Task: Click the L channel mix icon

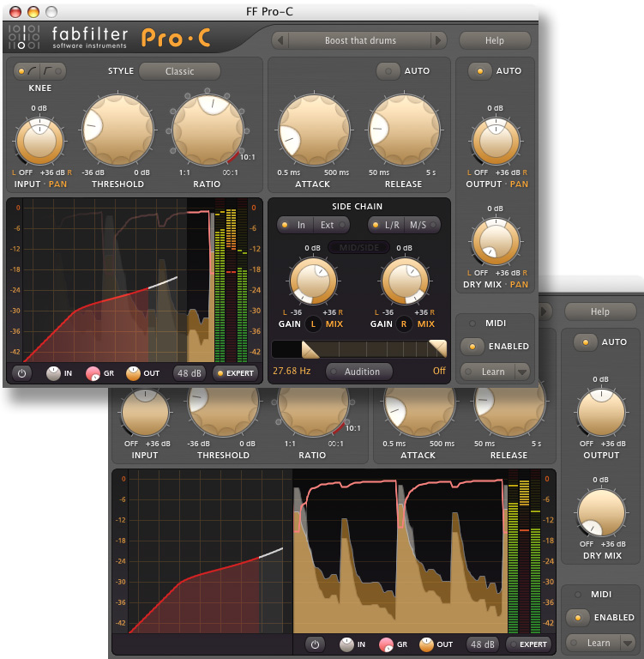Action: coord(313,324)
